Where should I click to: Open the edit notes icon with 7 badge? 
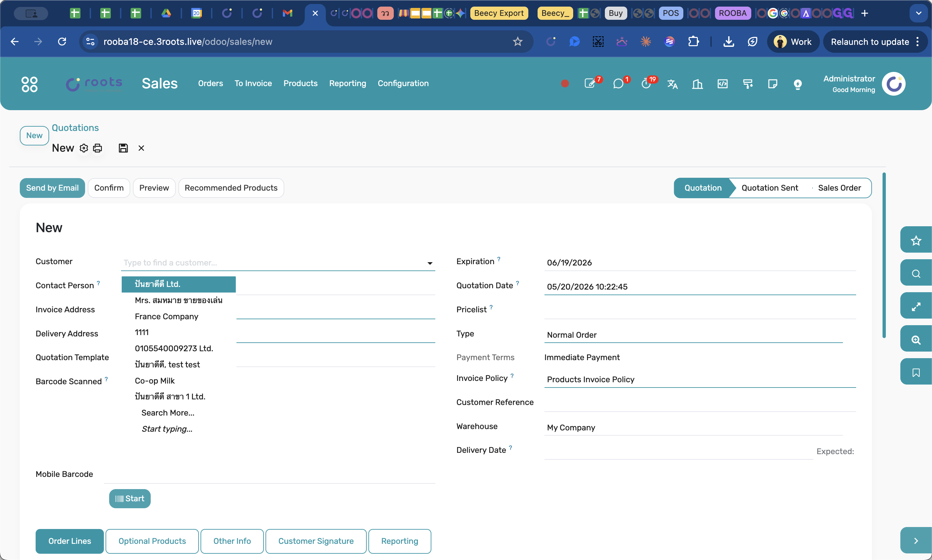pyautogui.click(x=590, y=83)
